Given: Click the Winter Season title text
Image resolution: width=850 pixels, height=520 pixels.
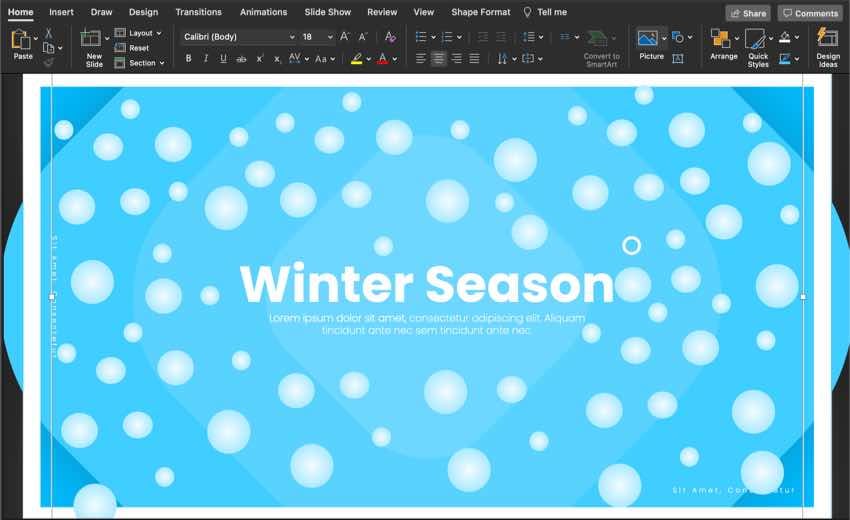Looking at the screenshot, I should (x=426, y=284).
